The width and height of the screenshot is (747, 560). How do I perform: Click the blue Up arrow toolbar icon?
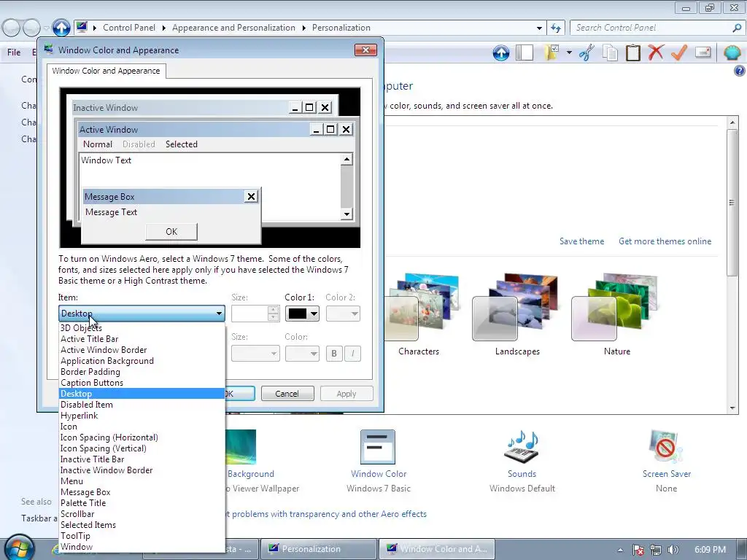tap(500, 52)
